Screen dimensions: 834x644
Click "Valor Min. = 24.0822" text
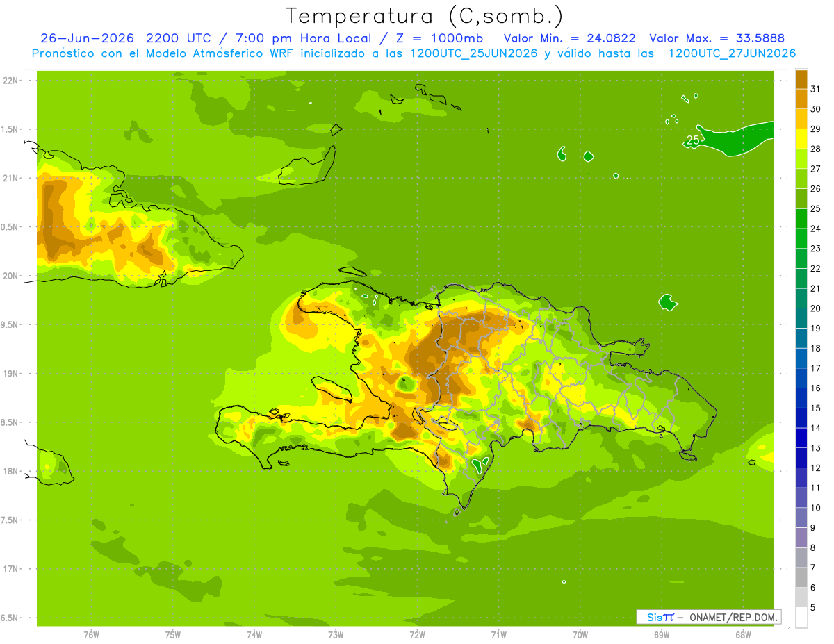point(569,38)
